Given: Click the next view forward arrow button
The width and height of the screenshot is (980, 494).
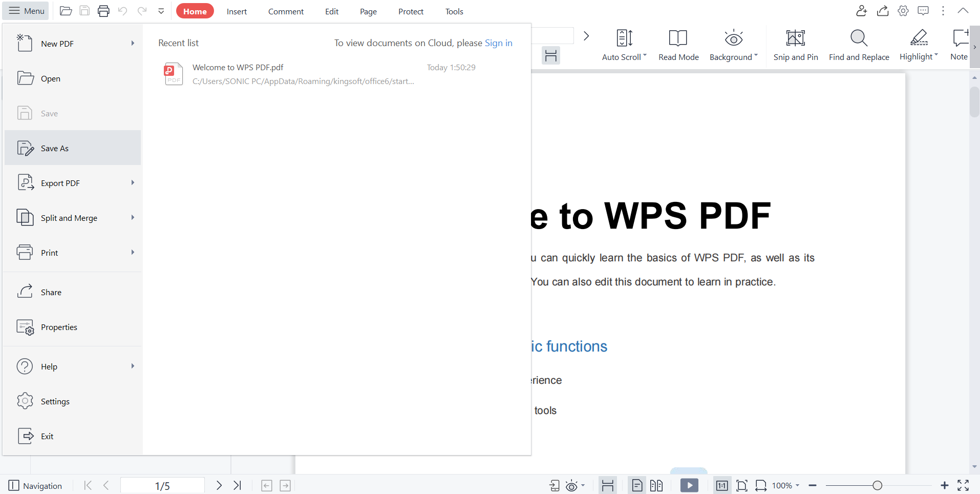Looking at the screenshot, I should click(x=285, y=485).
